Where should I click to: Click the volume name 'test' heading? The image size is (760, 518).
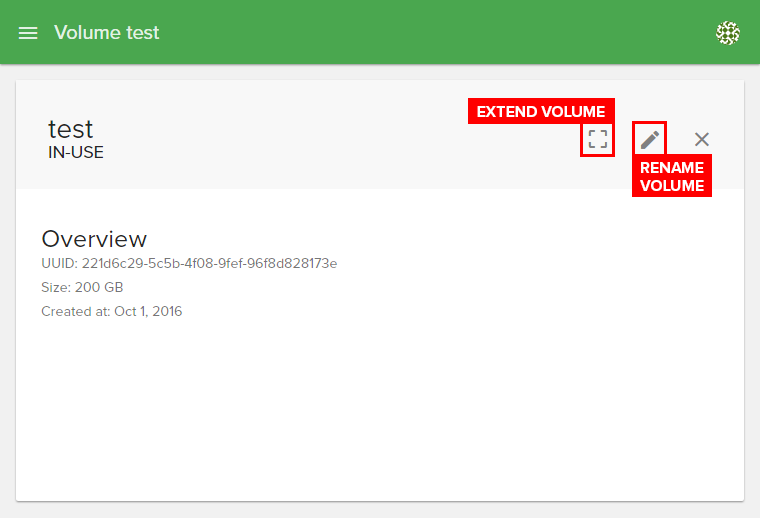pyautogui.click(x=71, y=129)
